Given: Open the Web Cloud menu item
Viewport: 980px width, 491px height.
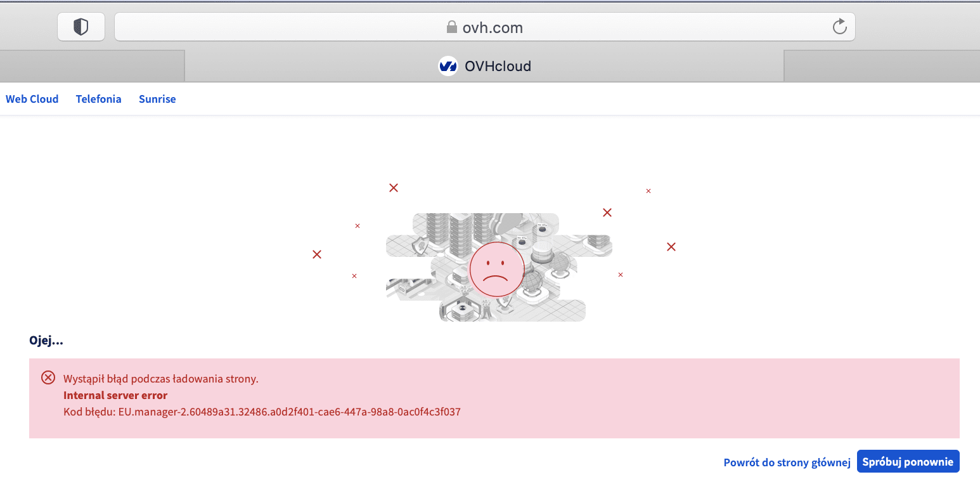Looking at the screenshot, I should point(32,99).
